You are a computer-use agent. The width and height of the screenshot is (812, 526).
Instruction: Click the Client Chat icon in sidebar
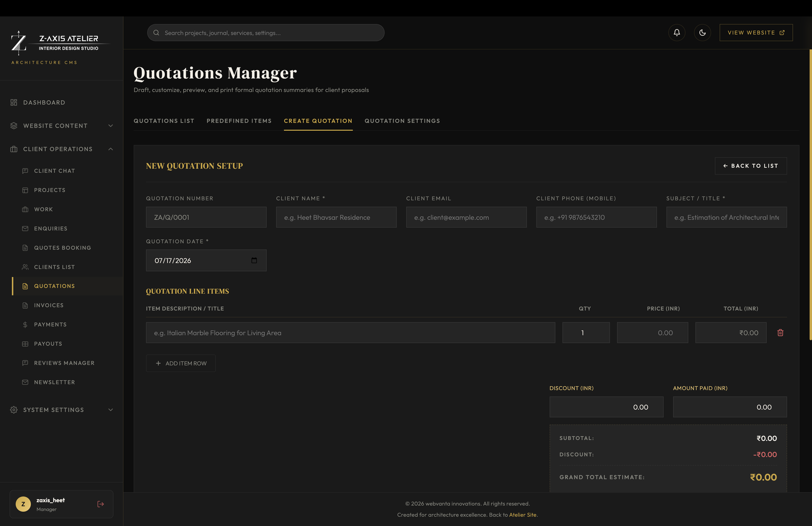coord(25,171)
